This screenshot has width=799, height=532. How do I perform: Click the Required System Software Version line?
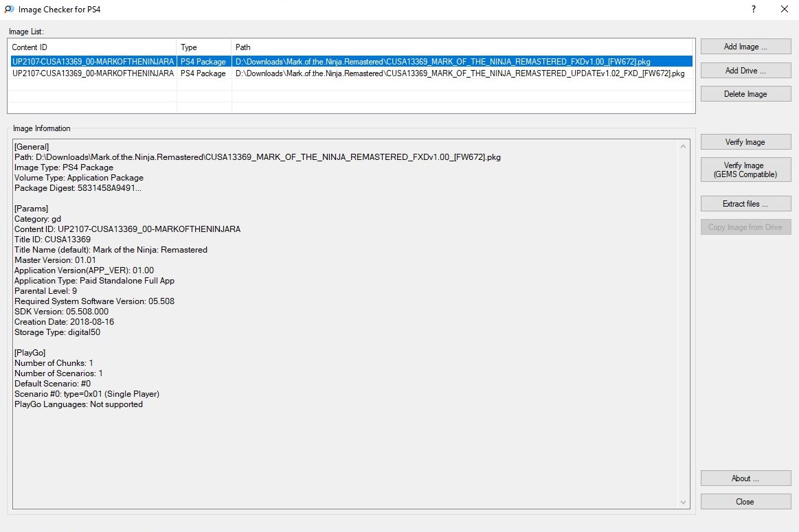(x=94, y=301)
